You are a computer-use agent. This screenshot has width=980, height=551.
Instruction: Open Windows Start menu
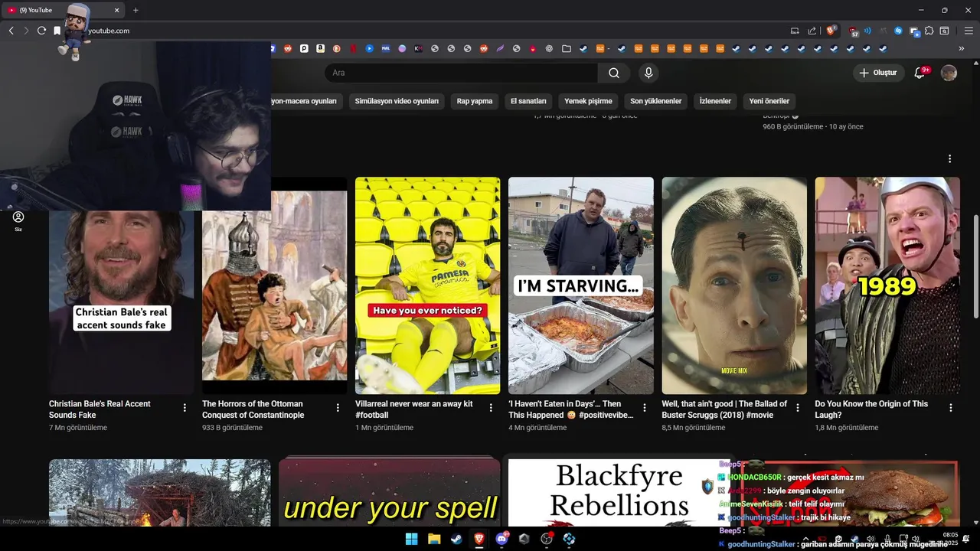point(411,539)
